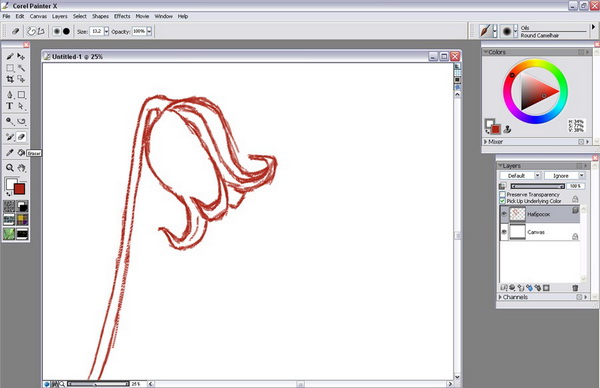Open the Canvas menu
The image size is (600, 388).
(38, 16)
